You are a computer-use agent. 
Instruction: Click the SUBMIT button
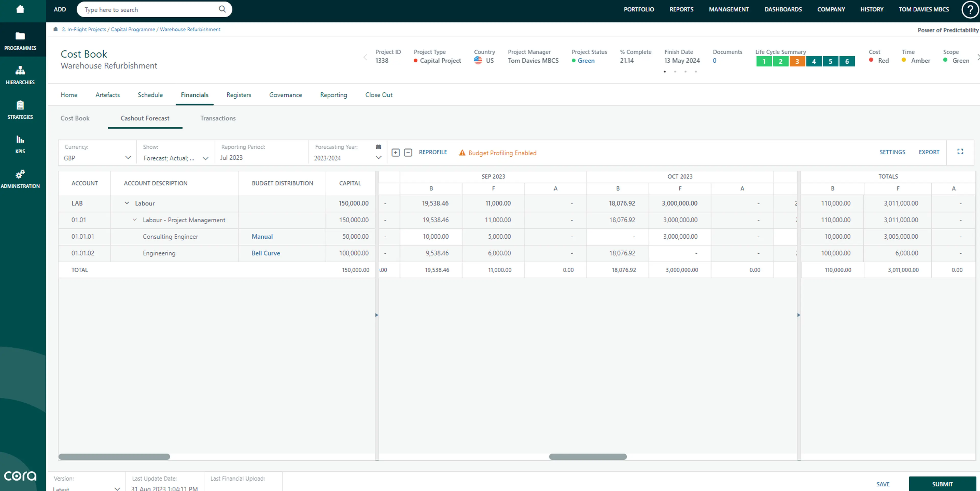[942, 484]
